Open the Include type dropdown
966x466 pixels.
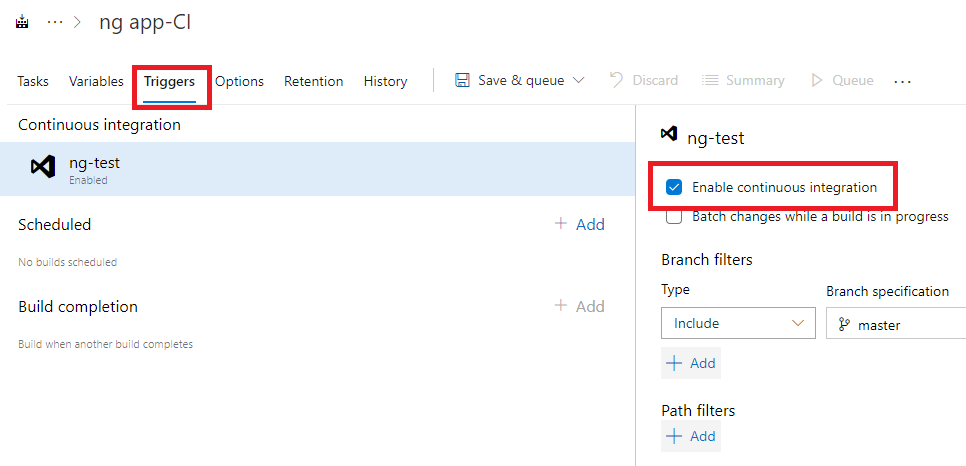point(738,324)
